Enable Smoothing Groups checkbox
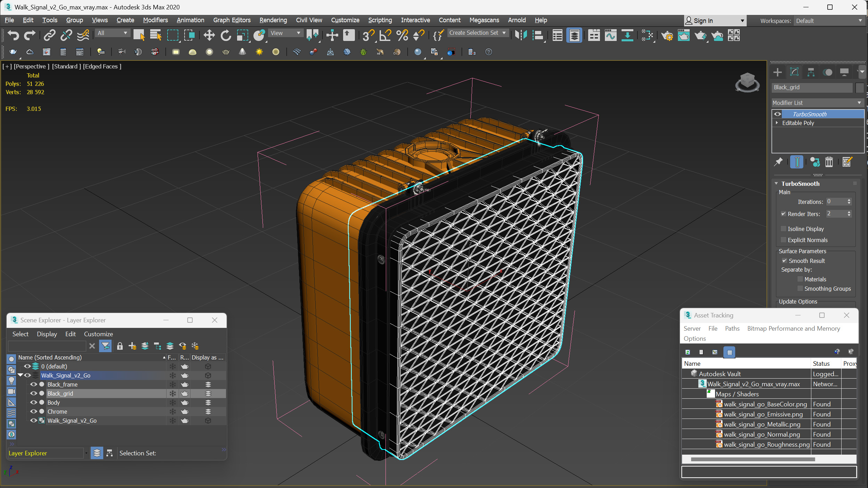This screenshot has width=868, height=488. 800,289
